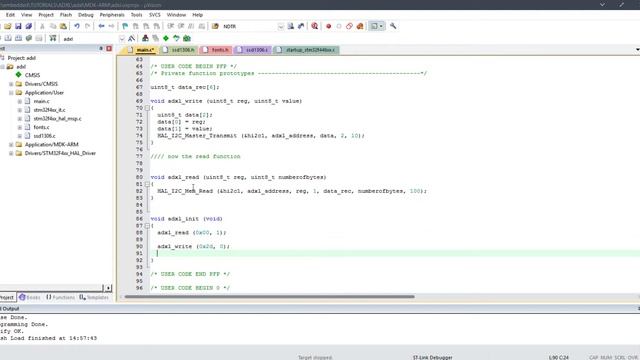Expand the Application/MDK-ARM folder
Image resolution: width=640 pixels, height=360 pixels.
click(11, 144)
